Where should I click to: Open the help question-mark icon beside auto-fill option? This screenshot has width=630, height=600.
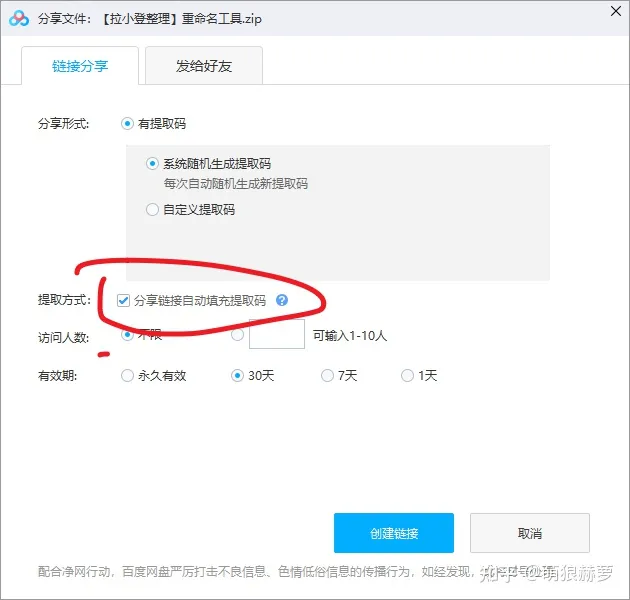coord(282,300)
